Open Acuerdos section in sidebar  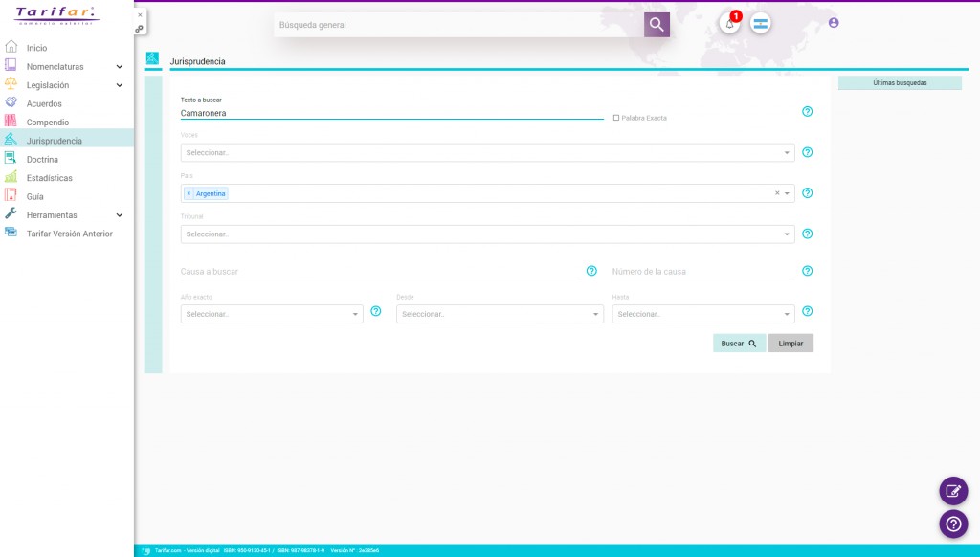coord(44,103)
